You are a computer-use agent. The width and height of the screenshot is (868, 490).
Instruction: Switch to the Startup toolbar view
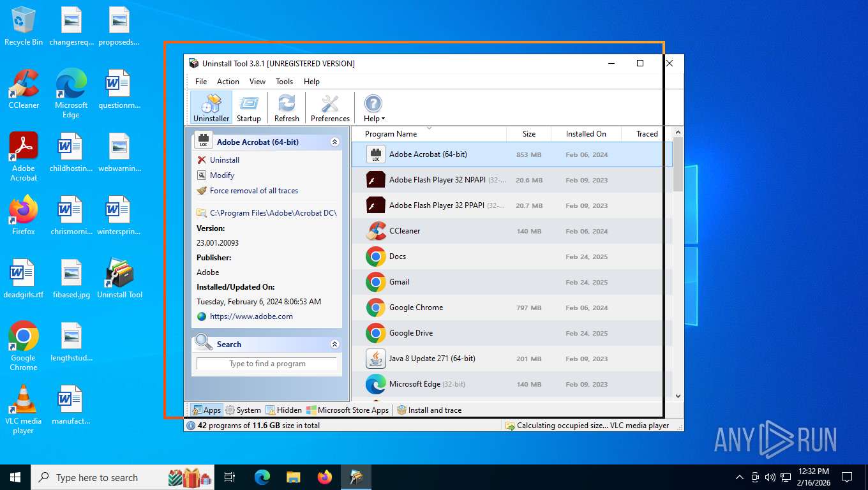(249, 107)
